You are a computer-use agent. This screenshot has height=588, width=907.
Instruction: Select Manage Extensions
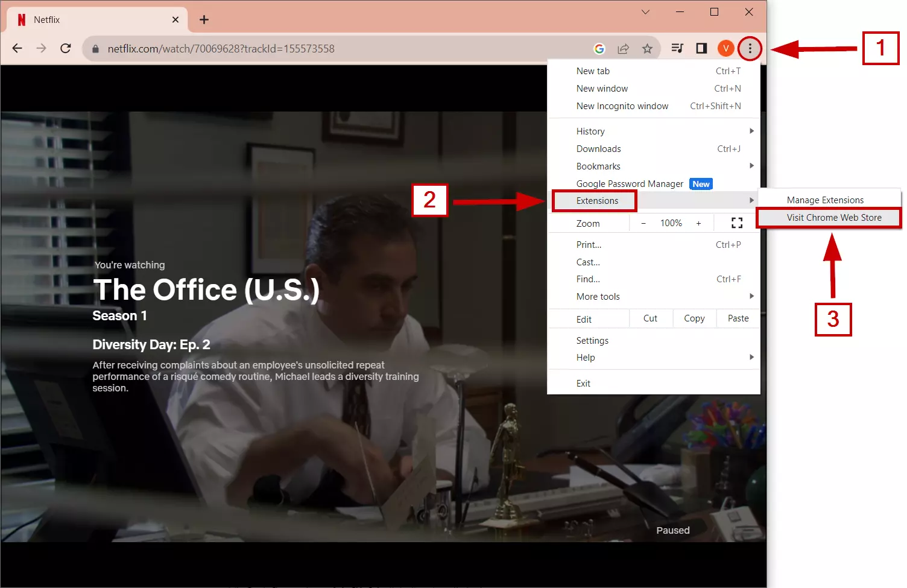(829, 200)
